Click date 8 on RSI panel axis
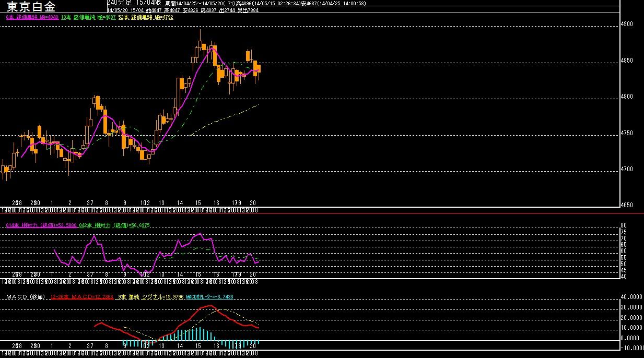 107,274
